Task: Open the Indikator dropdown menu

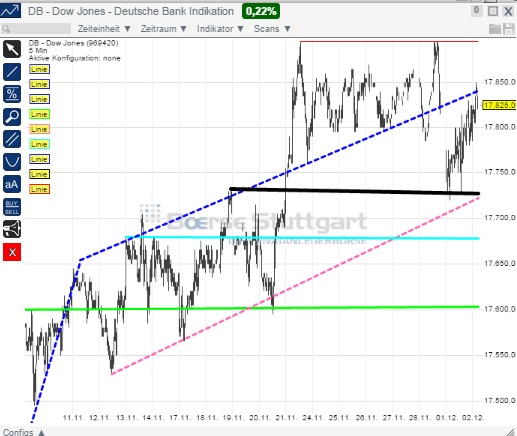Action: pyautogui.click(x=220, y=29)
